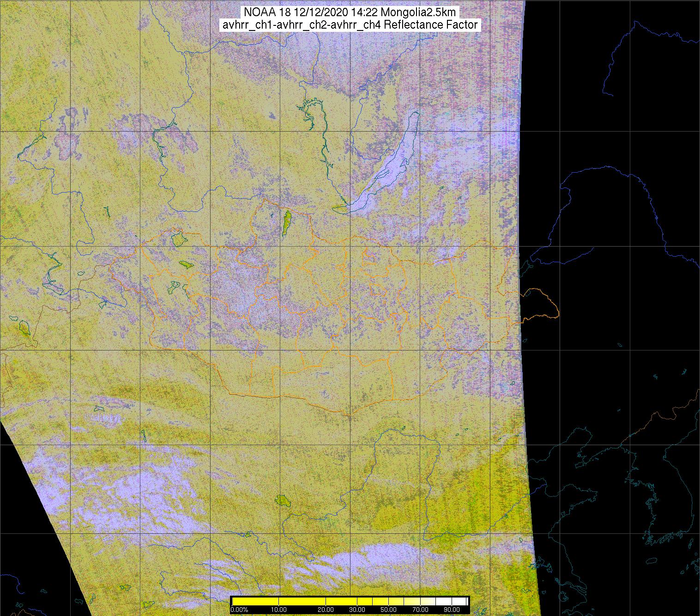Click the "70.00" label on the color scale
The width and height of the screenshot is (700, 616).
(x=421, y=610)
